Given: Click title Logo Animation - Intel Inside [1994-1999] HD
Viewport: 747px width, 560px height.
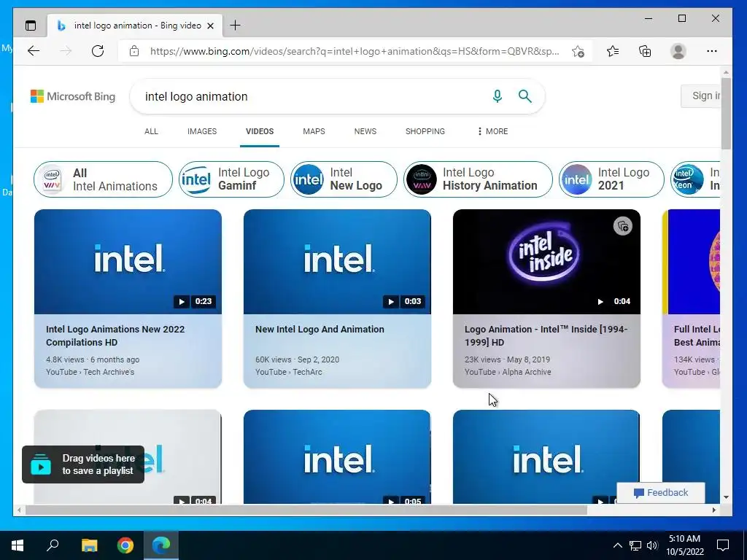Looking at the screenshot, I should click(x=546, y=335).
